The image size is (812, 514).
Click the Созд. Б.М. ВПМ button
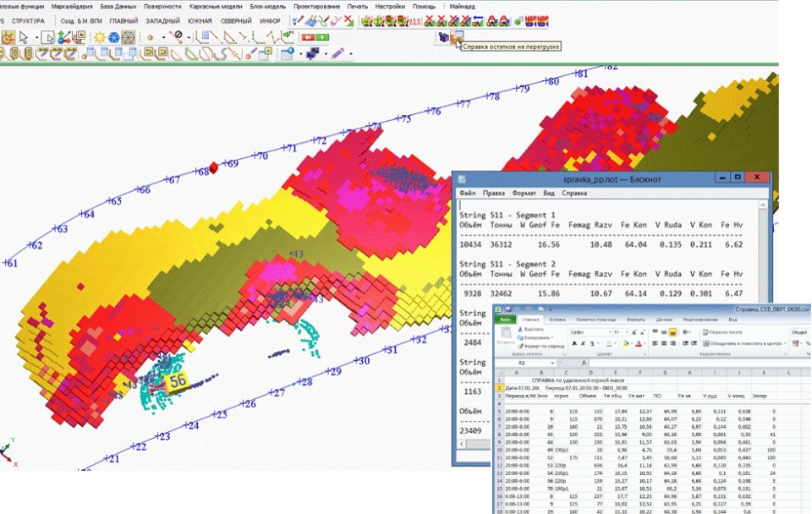click(x=81, y=21)
